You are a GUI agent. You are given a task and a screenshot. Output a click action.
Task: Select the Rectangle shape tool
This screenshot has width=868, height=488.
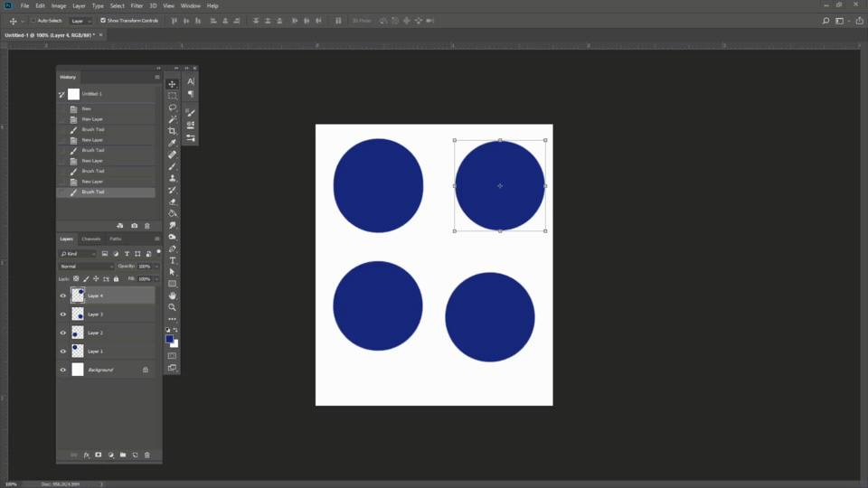(x=172, y=284)
